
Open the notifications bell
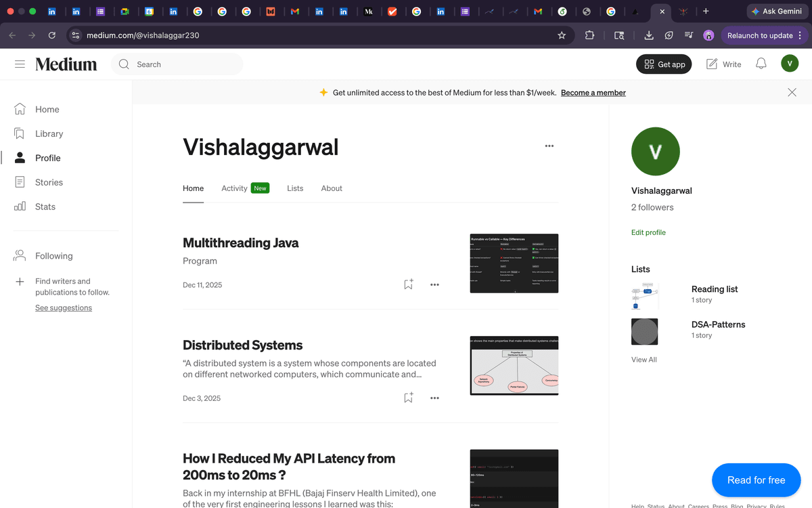point(761,64)
